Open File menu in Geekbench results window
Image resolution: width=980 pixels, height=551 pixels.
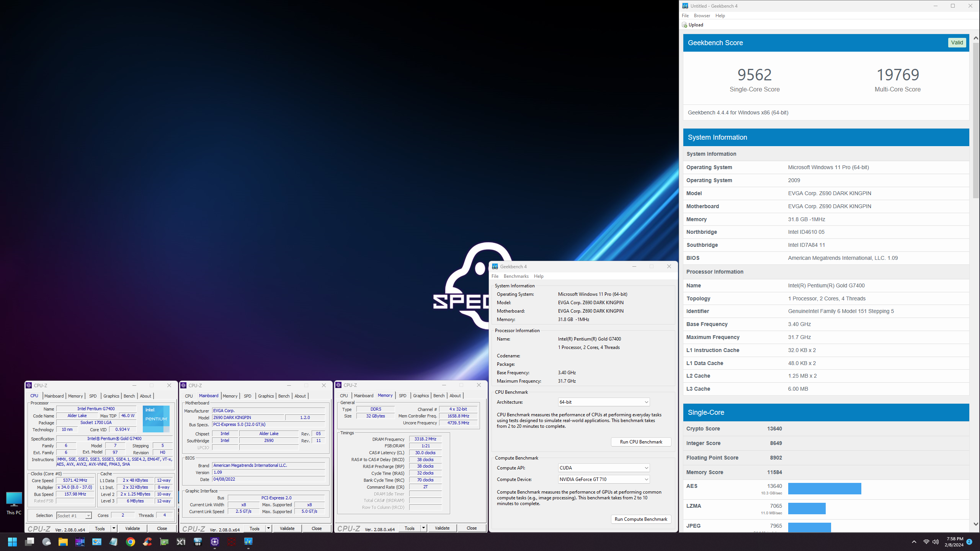point(685,16)
